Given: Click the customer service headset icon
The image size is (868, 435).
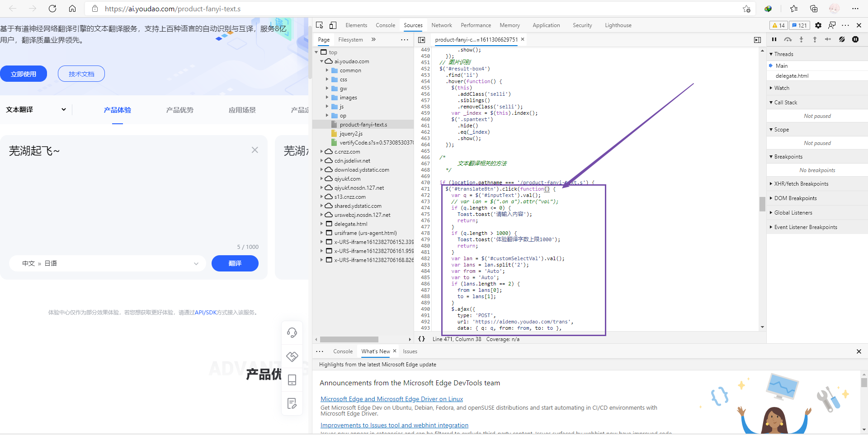Looking at the screenshot, I should coord(292,333).
